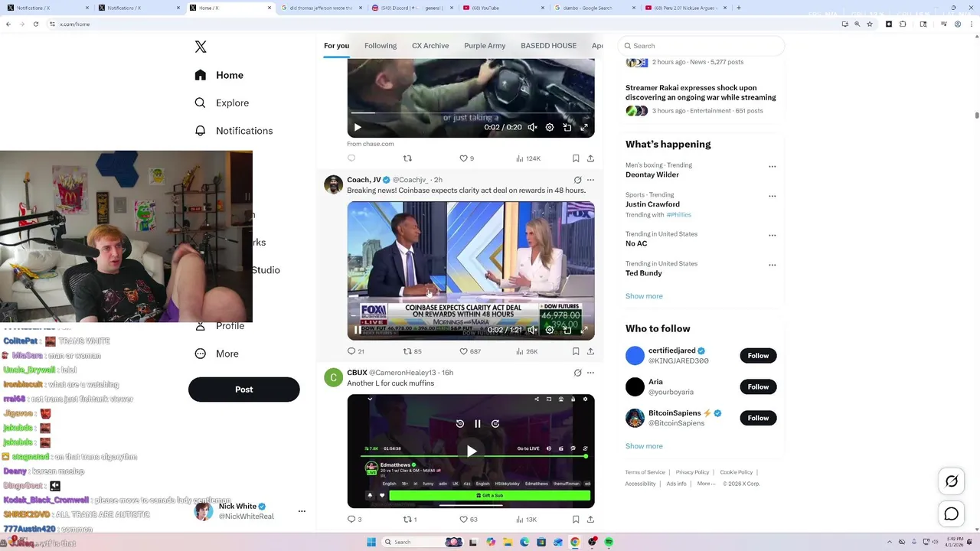Switch to the CX Archive tab
Screen dimensions: 980x551
pos(430,46)
